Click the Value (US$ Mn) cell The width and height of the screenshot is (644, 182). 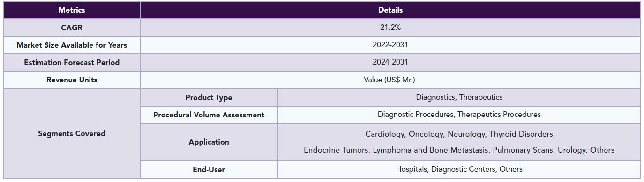(390, 80)
